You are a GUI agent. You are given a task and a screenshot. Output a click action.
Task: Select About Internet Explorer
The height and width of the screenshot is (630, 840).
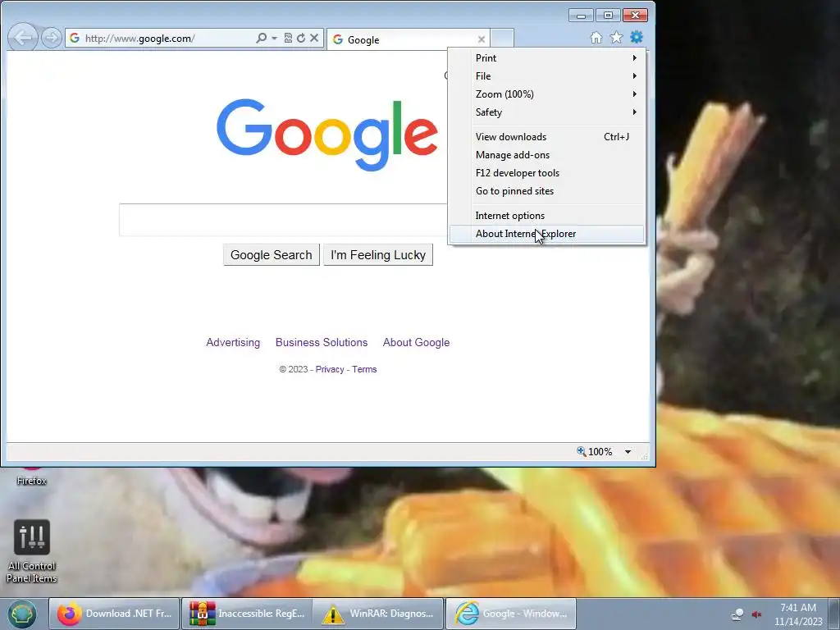tap(547, 234)
